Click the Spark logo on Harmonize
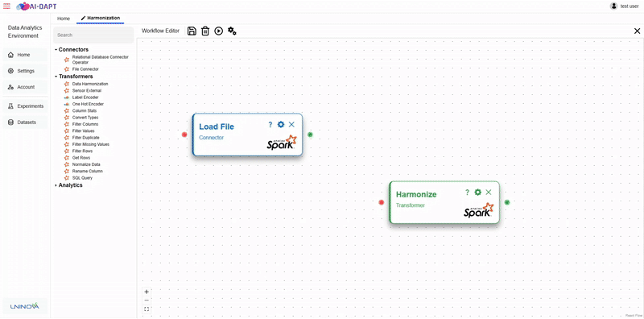The width and height of the screenshot is (644, 319). tap(478, 210)
